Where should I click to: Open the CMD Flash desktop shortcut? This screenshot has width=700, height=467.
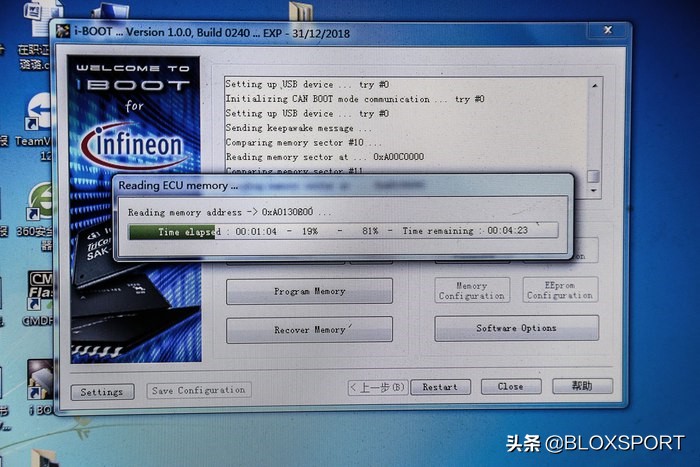click(x=39, y=297)
